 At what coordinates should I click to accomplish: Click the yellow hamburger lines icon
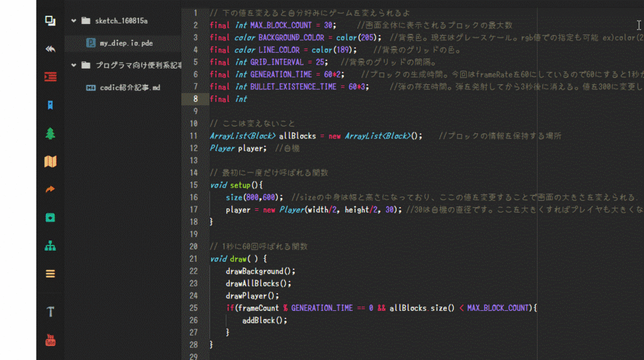click(x=50, y=274)
